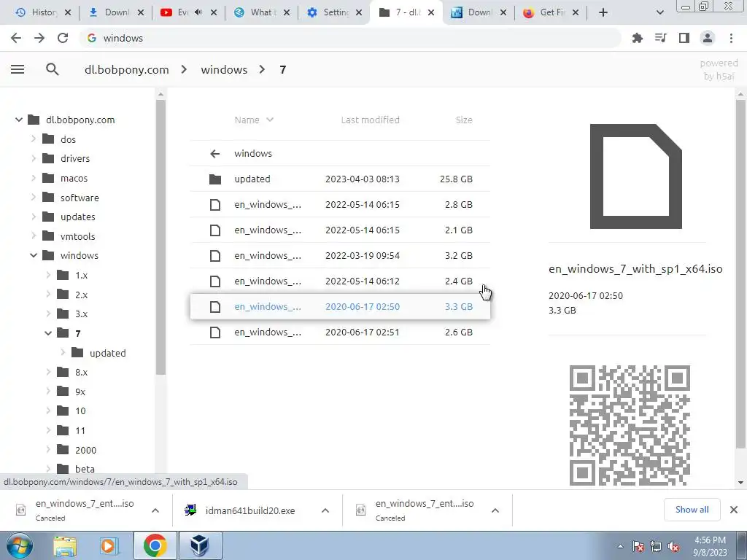
Task: Collapse the windows folder in tree
Action: 34,256
